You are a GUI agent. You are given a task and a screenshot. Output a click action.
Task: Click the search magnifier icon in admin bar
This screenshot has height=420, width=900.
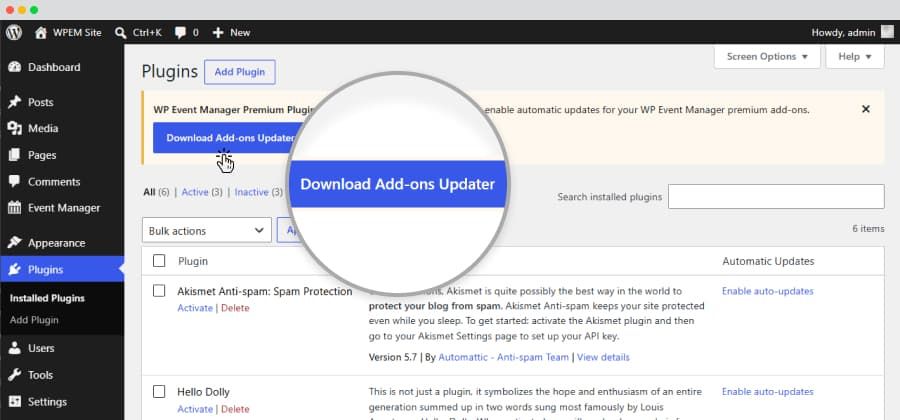pos(121,33)
